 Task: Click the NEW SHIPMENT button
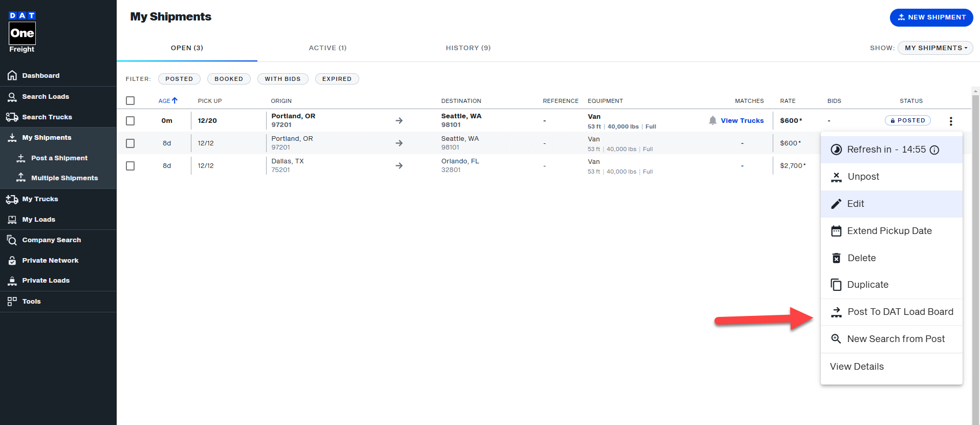pyautogui.click(x=931, y=17)
